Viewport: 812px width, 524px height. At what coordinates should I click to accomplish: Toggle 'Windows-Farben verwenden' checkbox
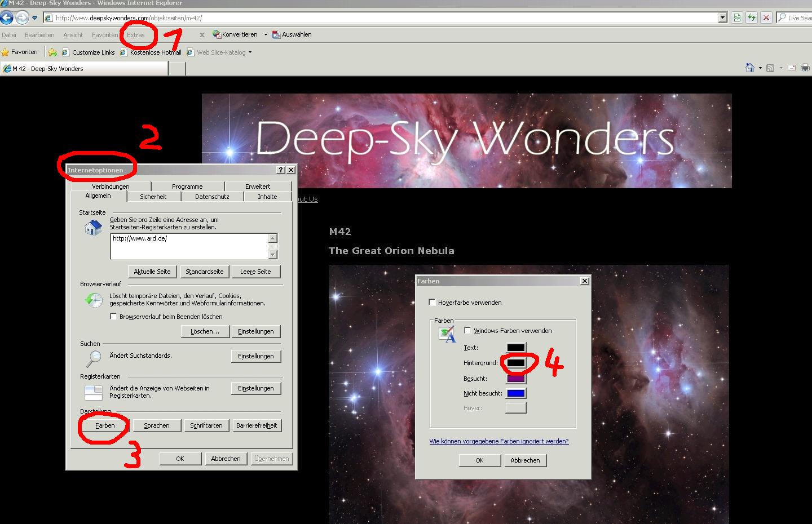tap(467, 331)
